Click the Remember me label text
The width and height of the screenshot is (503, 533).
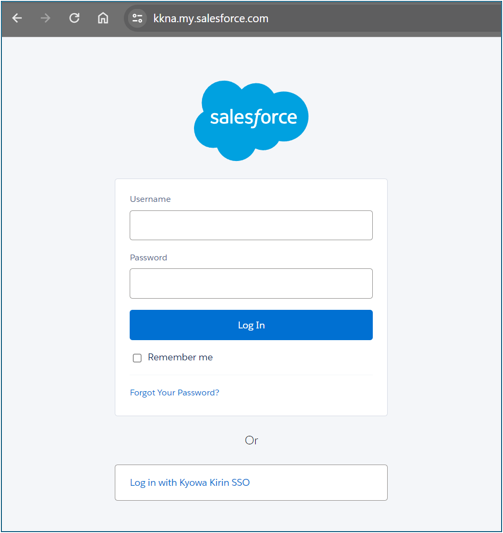pyautogui.click(x=180, y=357)
